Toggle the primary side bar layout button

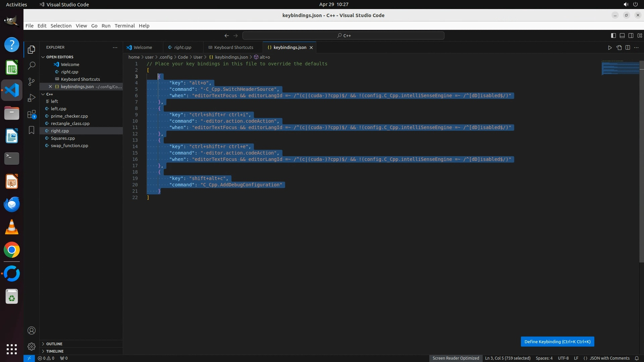[613, 36]
